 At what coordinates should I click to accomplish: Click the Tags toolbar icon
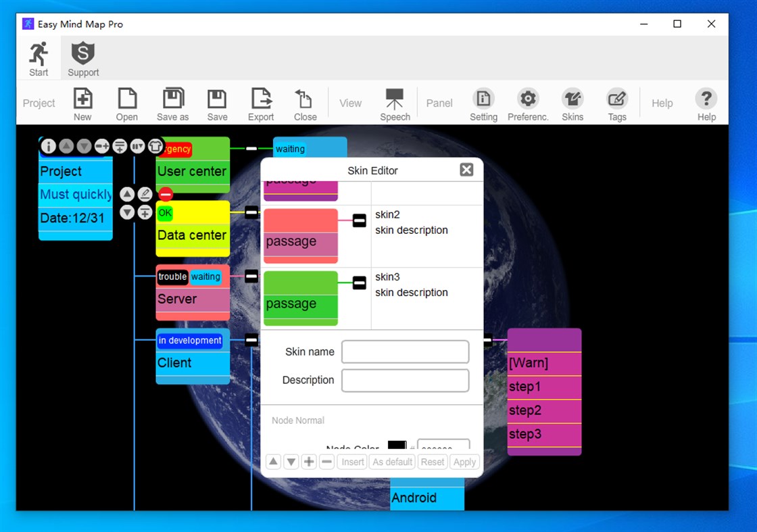pyautogui.click(x=617, y=103)
